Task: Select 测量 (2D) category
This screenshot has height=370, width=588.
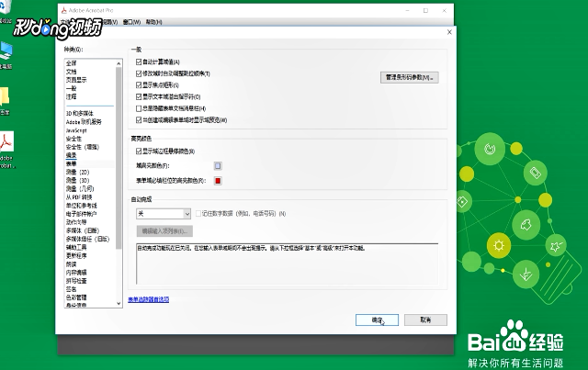Action: [x=77, y=172]
